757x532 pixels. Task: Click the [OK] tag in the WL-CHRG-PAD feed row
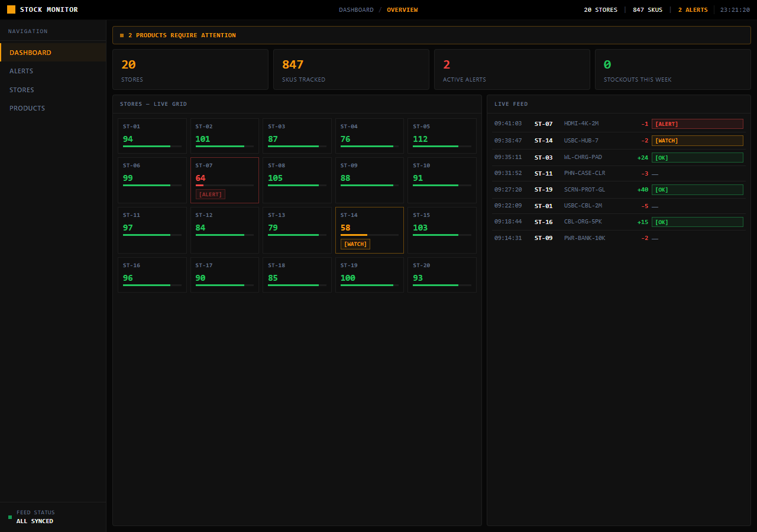pyautogui.click(x=697, y=158)
